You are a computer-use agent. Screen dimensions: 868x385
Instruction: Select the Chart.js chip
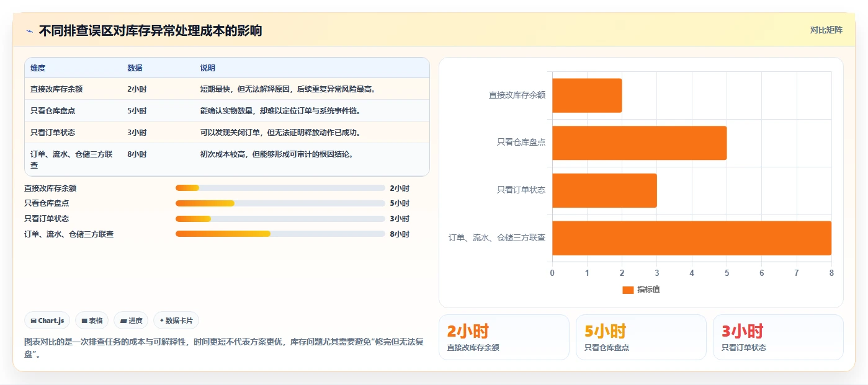point(48,321)
